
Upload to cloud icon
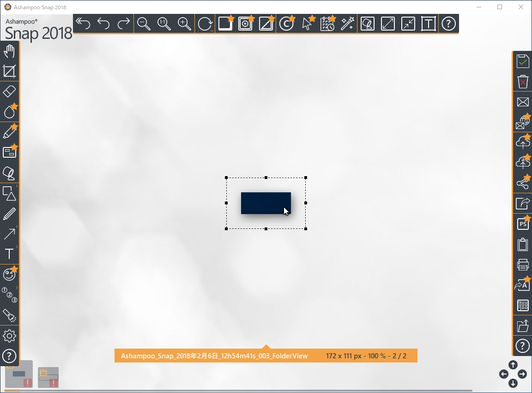[523, 142]
